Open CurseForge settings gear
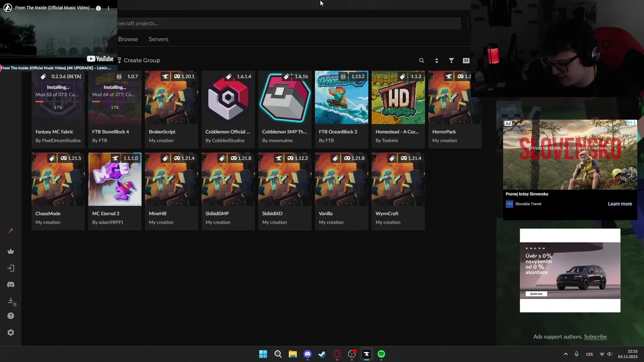 click(11, 332)
